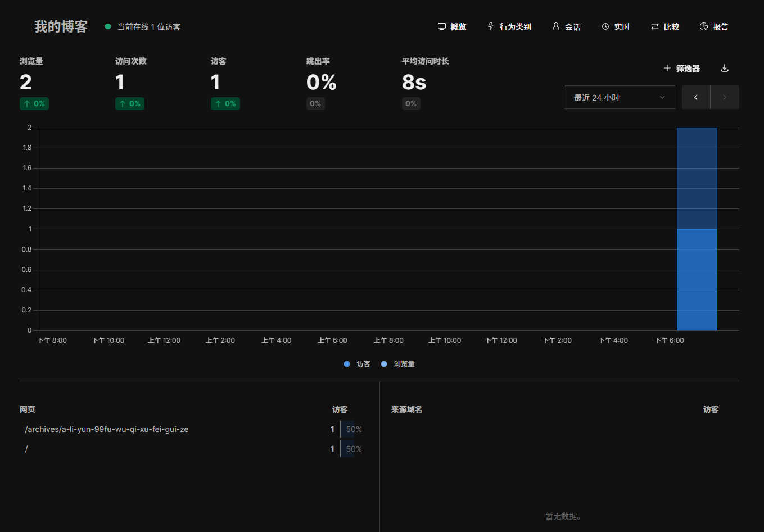
Task: Click the person icon for 会话
Action: 556,27
